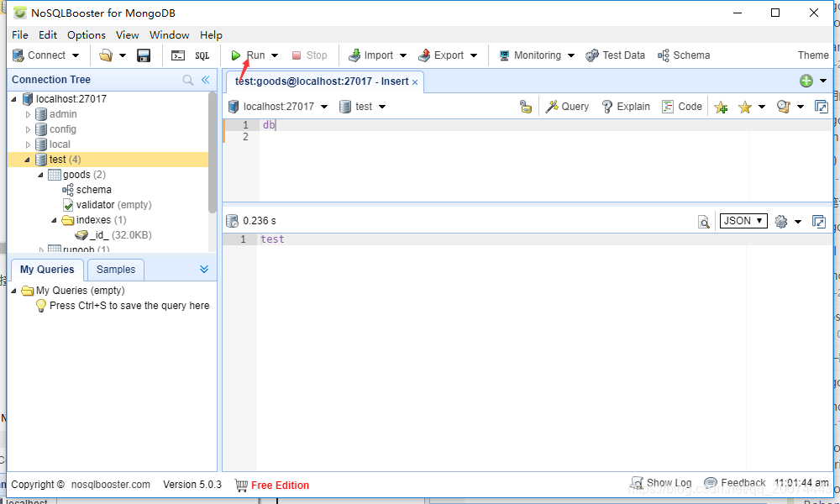Click the Connection Tree search icon
The height and width of the screenshot is (504, 840).
pyautogui.click(x=188, y=80)
